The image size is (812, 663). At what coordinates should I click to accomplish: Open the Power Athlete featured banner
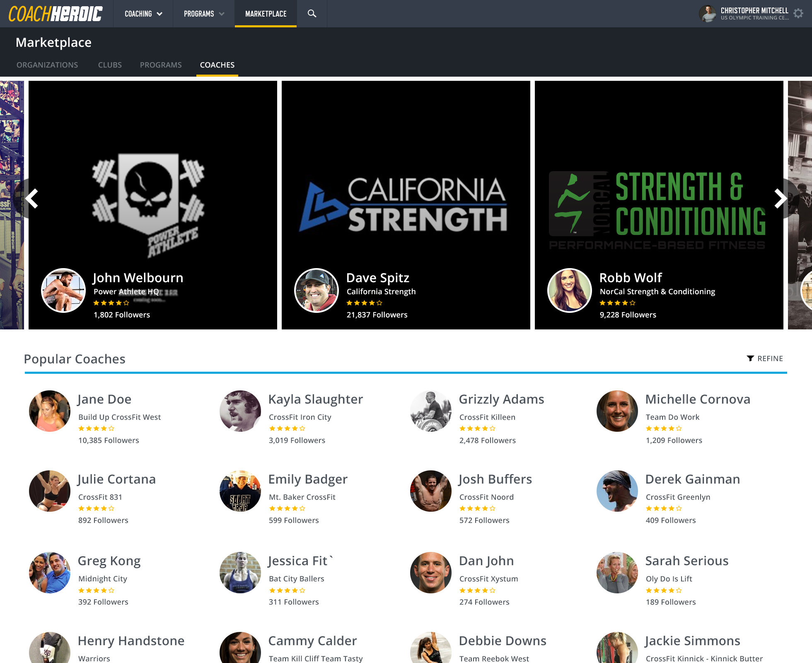click(x=153, y=205)
